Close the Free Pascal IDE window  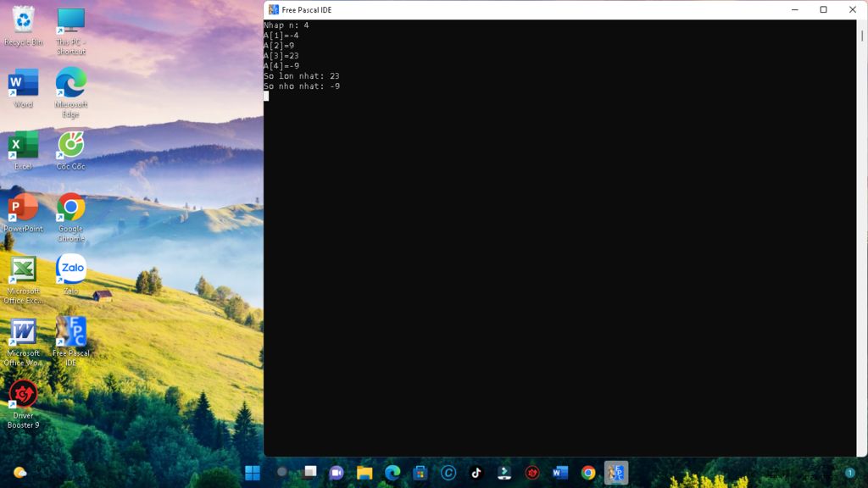click(853, 9)
